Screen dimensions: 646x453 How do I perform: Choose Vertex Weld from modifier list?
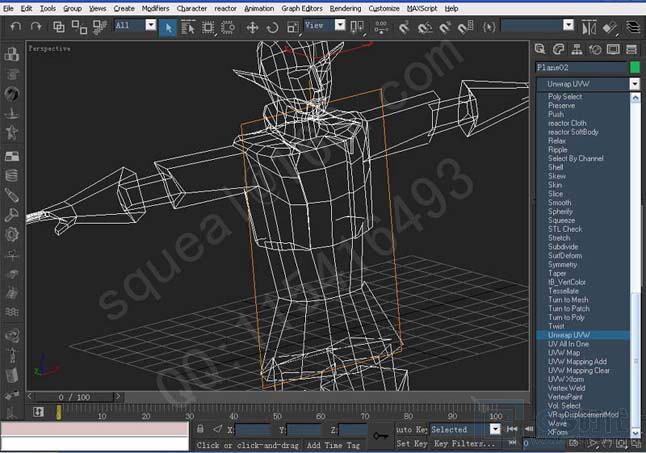566,388
